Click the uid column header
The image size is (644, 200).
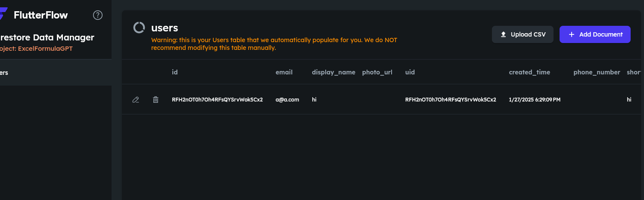[x=410, y=72]
